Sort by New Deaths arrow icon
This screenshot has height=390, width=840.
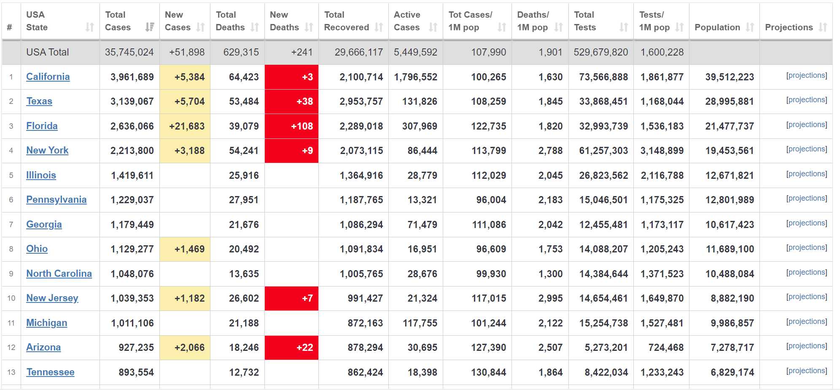pyautogui.click(x=309, y=27)
